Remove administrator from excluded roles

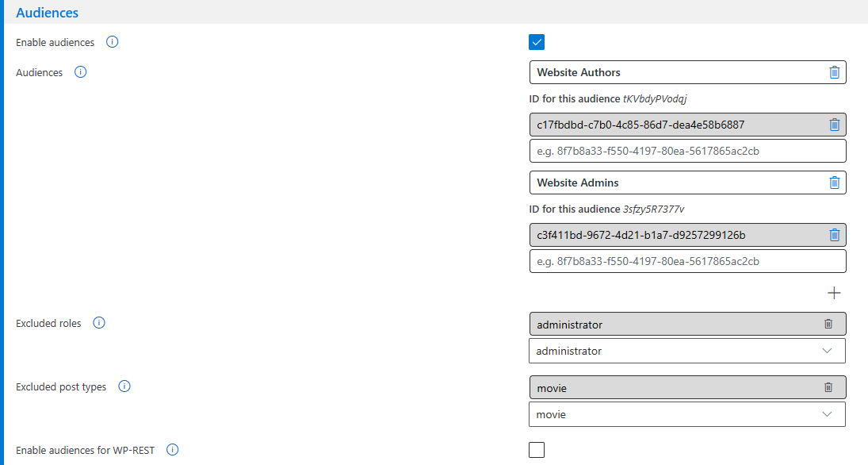click(828, 324)
